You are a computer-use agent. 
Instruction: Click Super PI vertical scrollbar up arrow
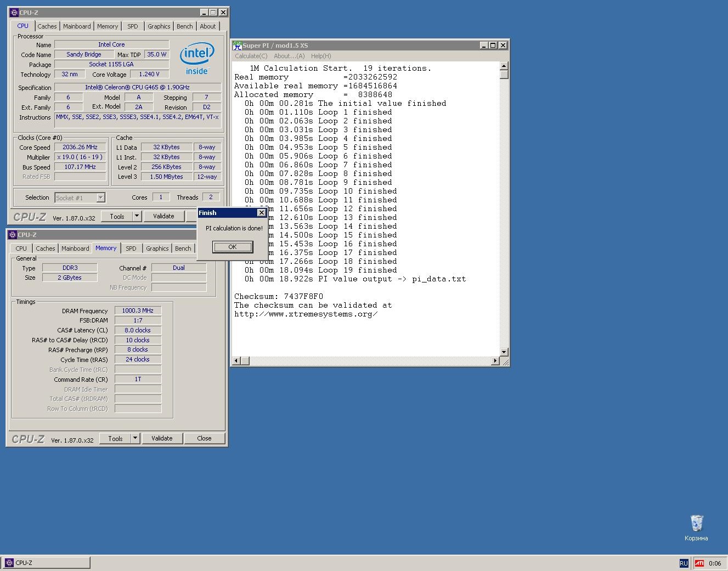[x=504, y=66]
